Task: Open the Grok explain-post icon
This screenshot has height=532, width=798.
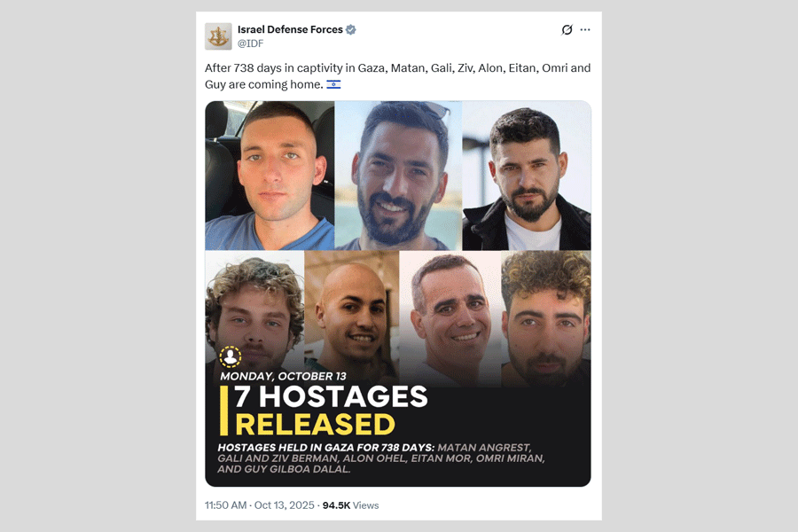Action: click(567, 29)
